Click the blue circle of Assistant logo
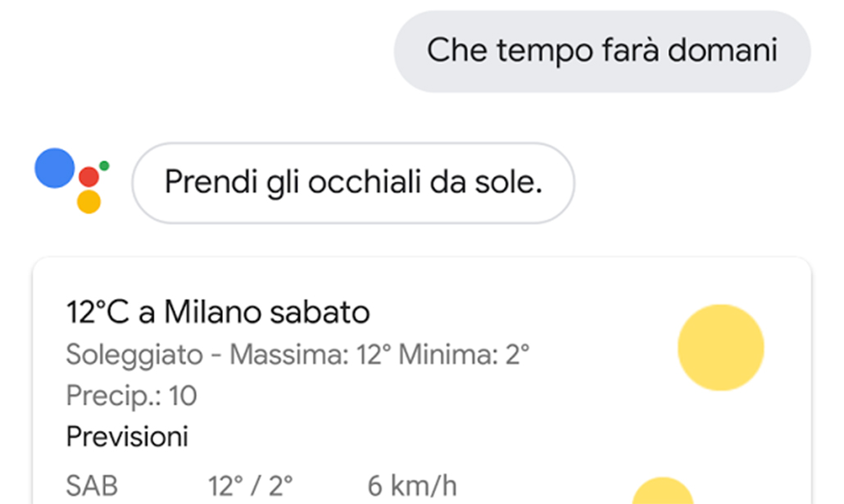 point(55,167)
